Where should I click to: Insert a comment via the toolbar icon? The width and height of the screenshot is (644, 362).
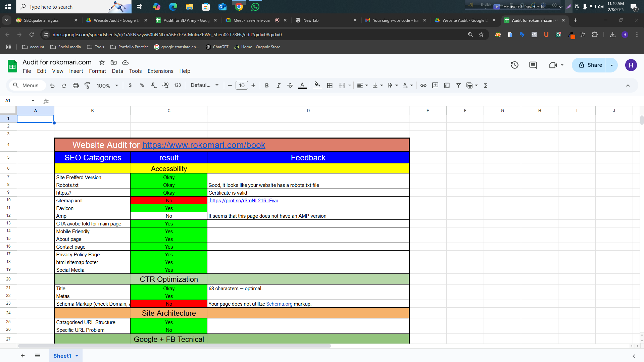435,85
